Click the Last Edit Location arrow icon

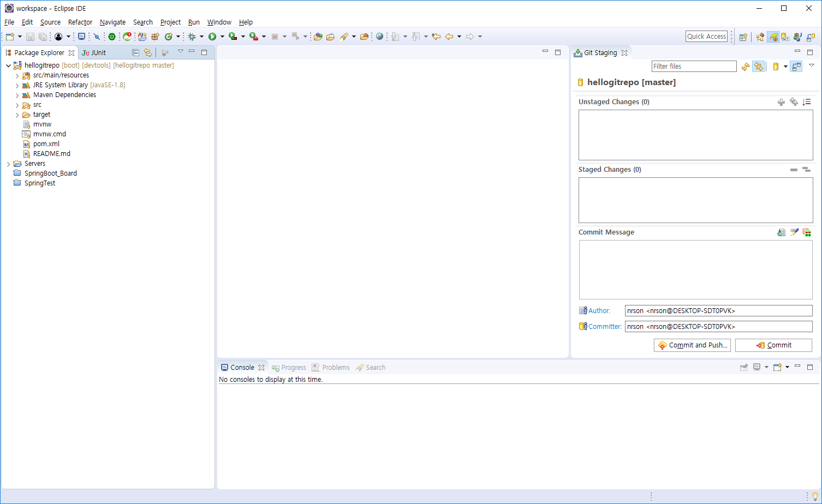[436, 37]
